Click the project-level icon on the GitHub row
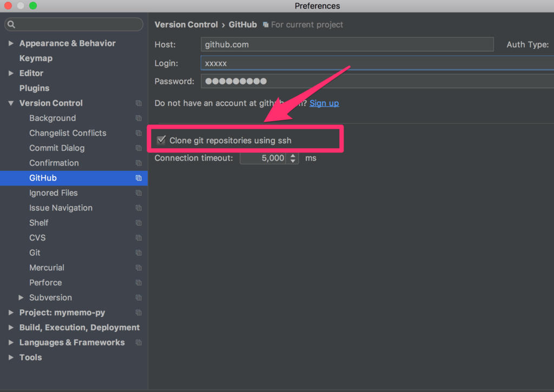Screen dimensions: 554x392 138,178
